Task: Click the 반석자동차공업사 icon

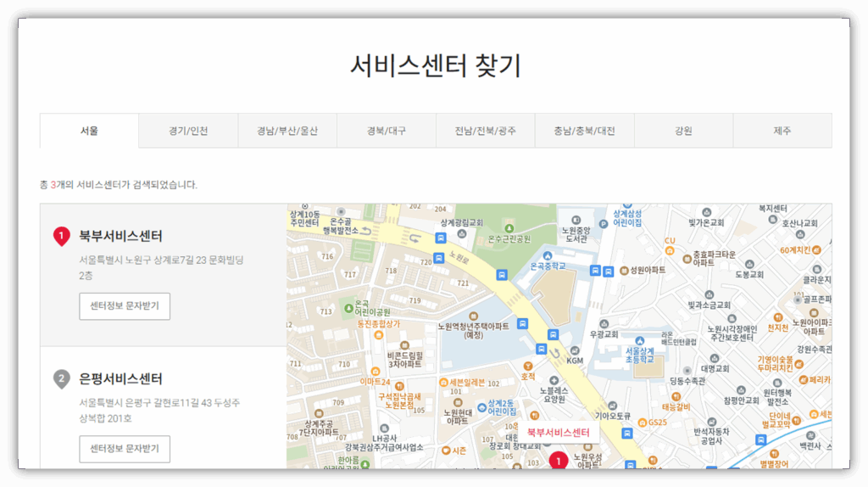Action: coord(712,423)
